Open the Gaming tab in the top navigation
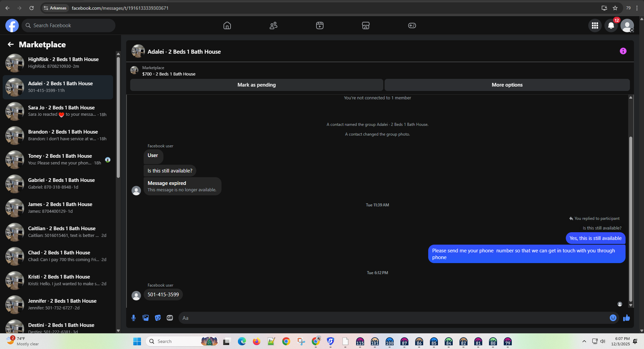 (x=412, y=26)
